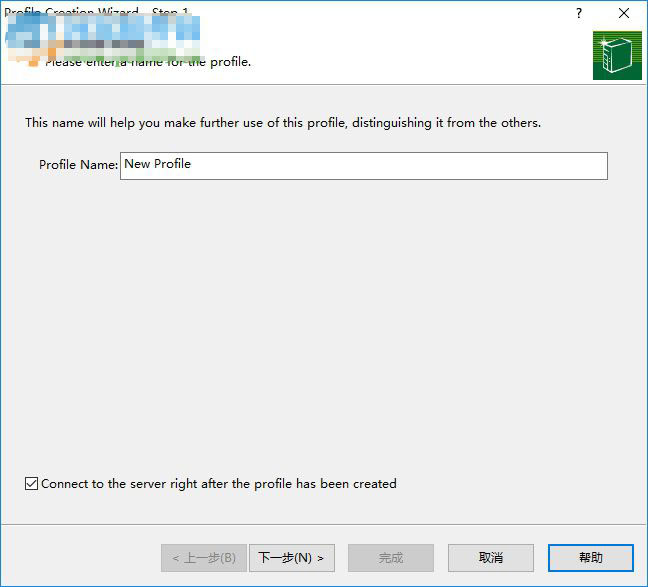The image size is (648, 587).
Task: Click the blurred watermark logo in header
Action: point(100,40)
